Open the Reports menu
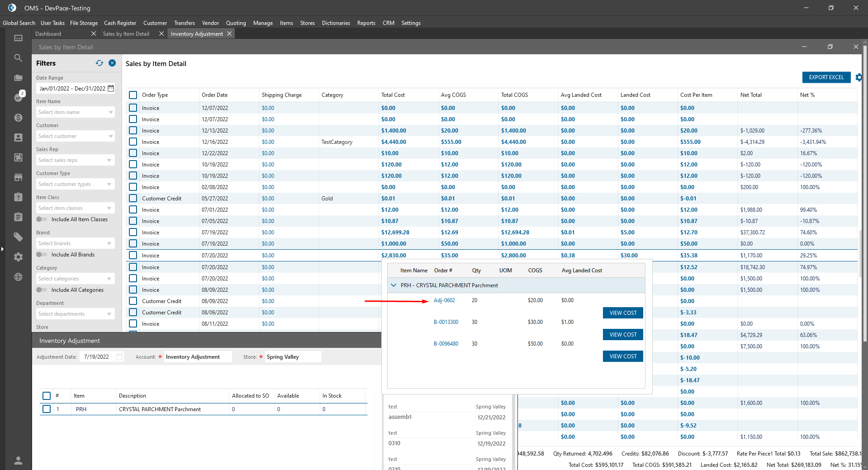868x470 pixels. pyautogui.click(x=366, y=23)
